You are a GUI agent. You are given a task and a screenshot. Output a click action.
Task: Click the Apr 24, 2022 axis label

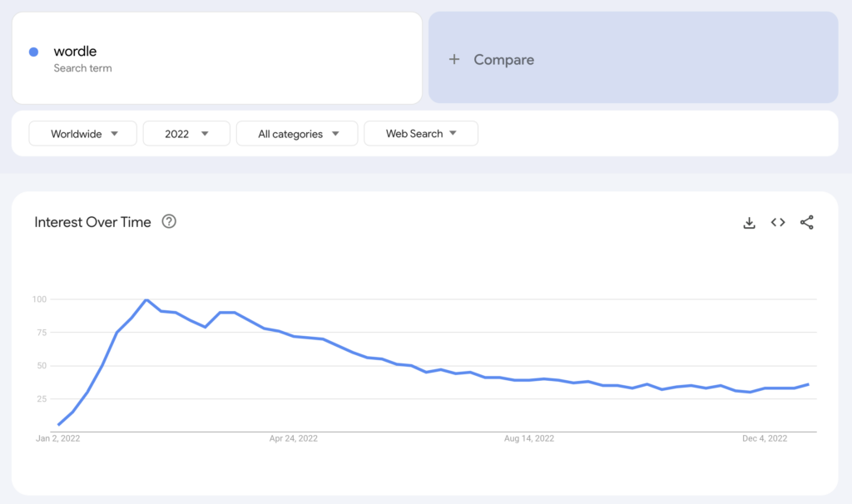click(x=292, y=438)
